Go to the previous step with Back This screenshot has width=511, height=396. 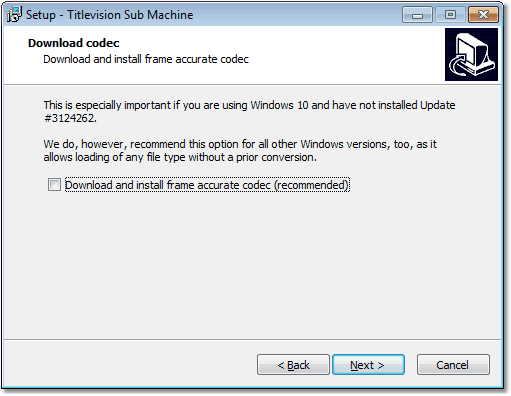click(293, 365)
